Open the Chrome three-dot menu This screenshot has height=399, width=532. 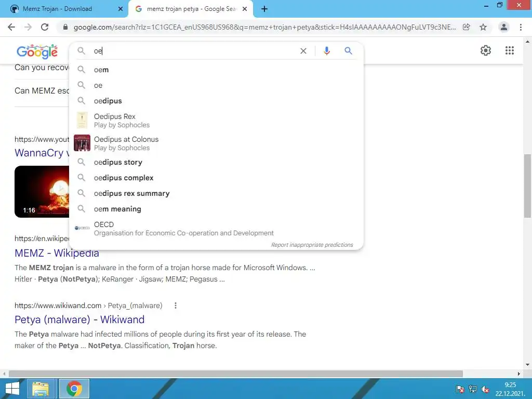521,27
